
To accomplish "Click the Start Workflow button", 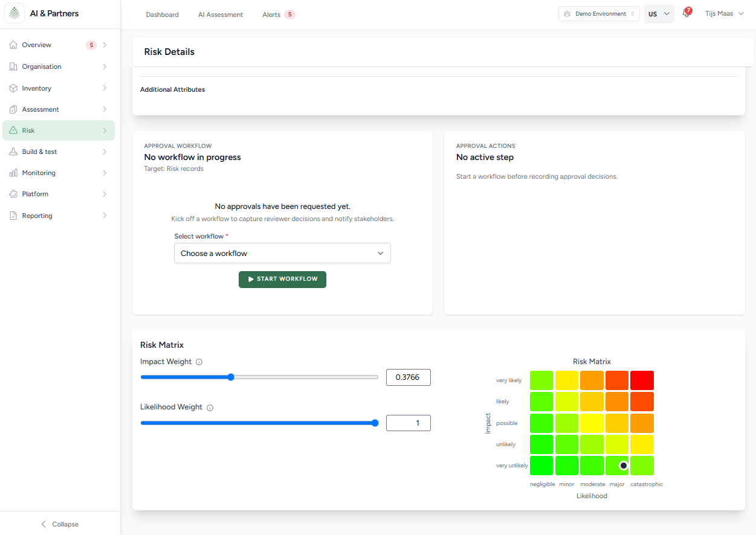I will coord(282,280).
